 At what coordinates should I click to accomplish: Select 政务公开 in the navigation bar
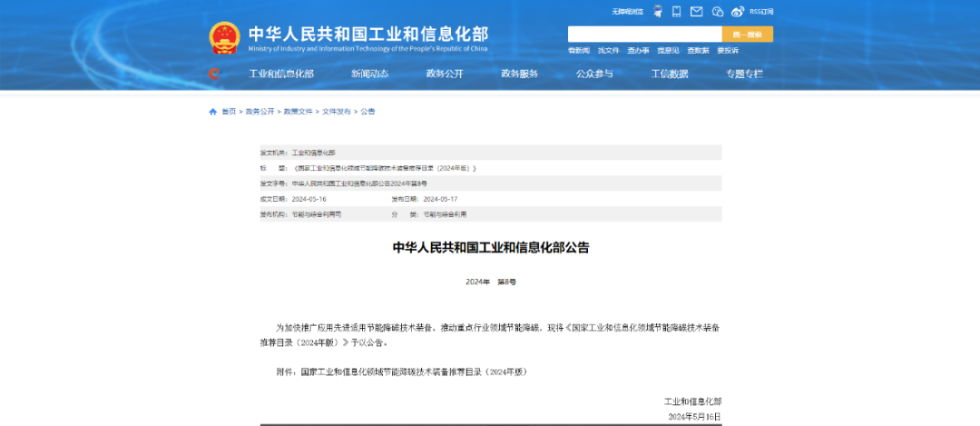pos(445,74)
